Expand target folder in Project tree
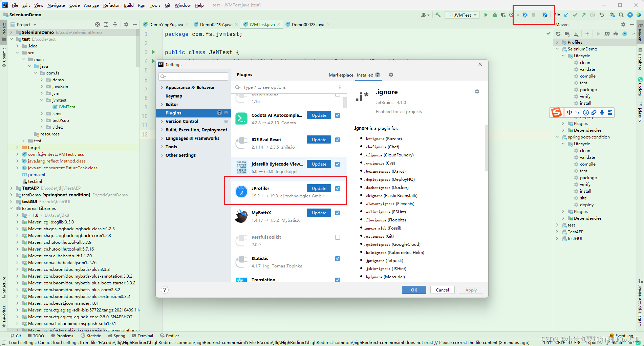This screenshot has height=346, width=644. pyautogui.click(x=17, y=147)
